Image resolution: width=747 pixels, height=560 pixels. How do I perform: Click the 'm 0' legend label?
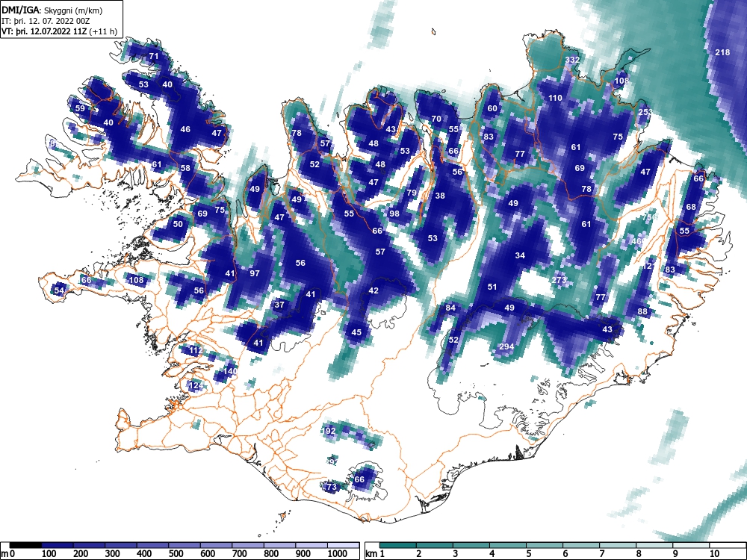(8, 554)
